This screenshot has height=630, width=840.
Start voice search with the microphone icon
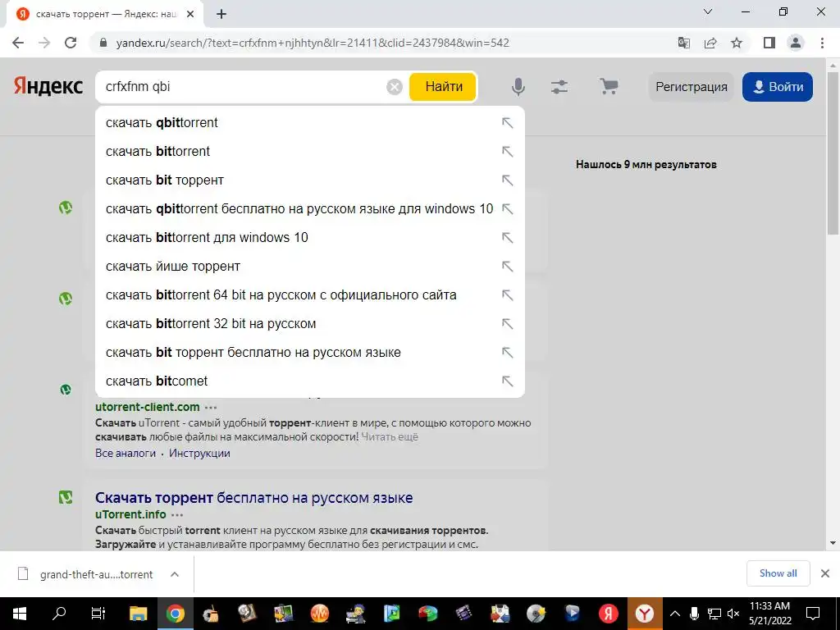pos(518,87)
